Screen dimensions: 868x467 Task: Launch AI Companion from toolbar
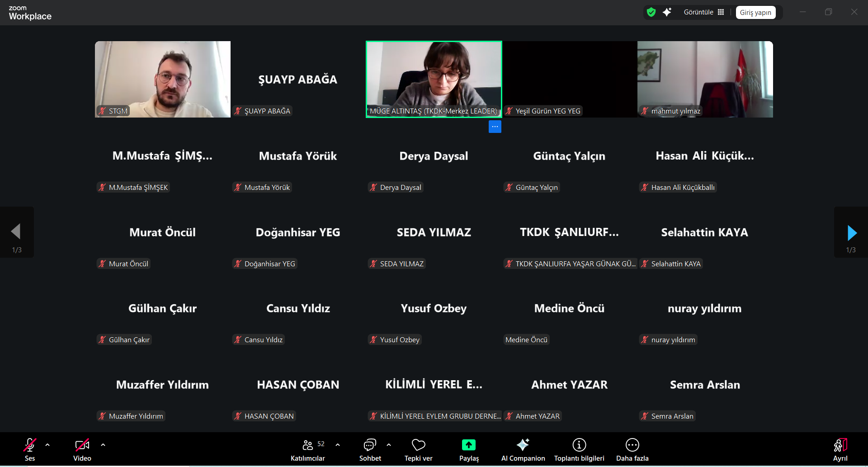point(523,450)
